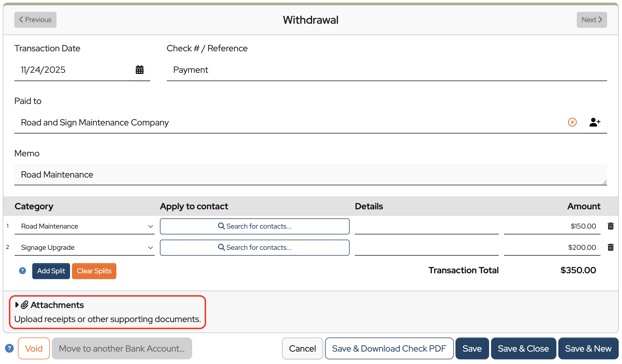Search for contacts in the first split row
Viewport: 622px width, 364px height.
click(x=254, y=226)
